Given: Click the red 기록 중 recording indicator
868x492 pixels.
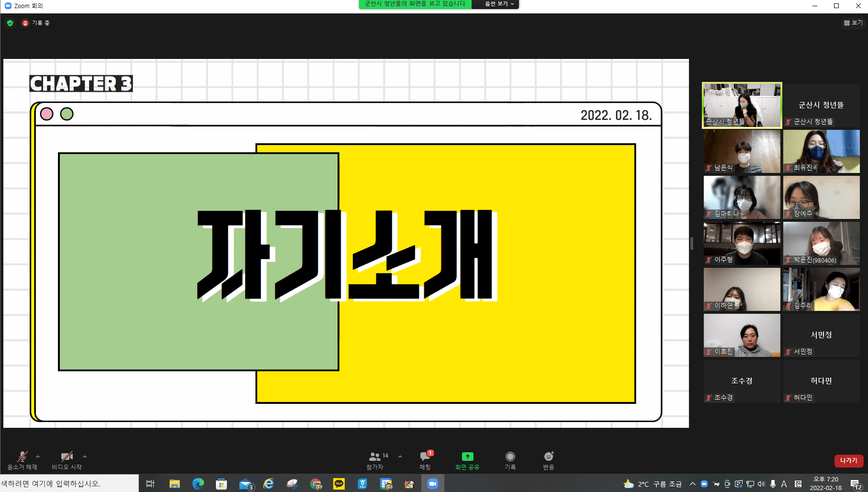Looking at the screenshot, I should coord(36,23).
